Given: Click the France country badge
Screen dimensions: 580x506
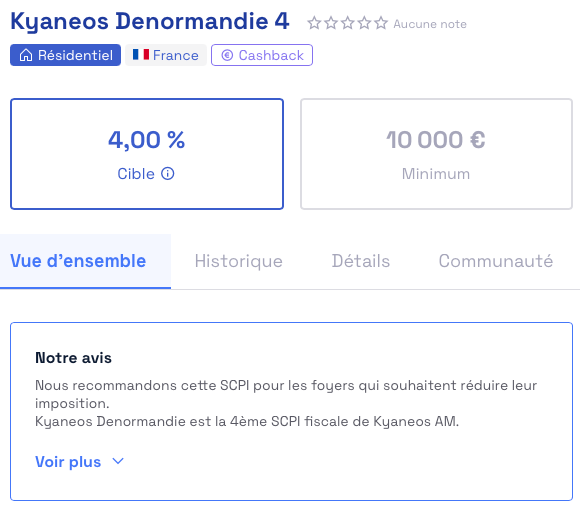Looking at the screenshot, I should 166,55.
